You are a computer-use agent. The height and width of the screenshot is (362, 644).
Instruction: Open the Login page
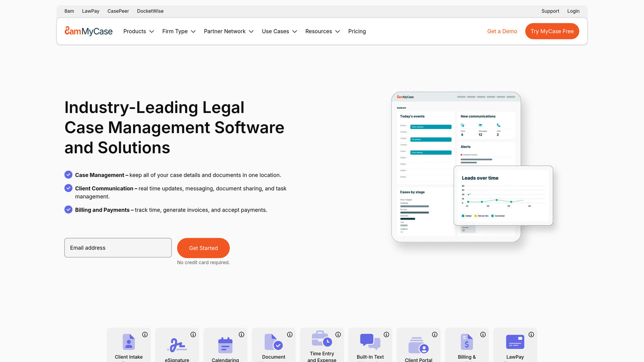pyautogui.click(x=573, y=11)
